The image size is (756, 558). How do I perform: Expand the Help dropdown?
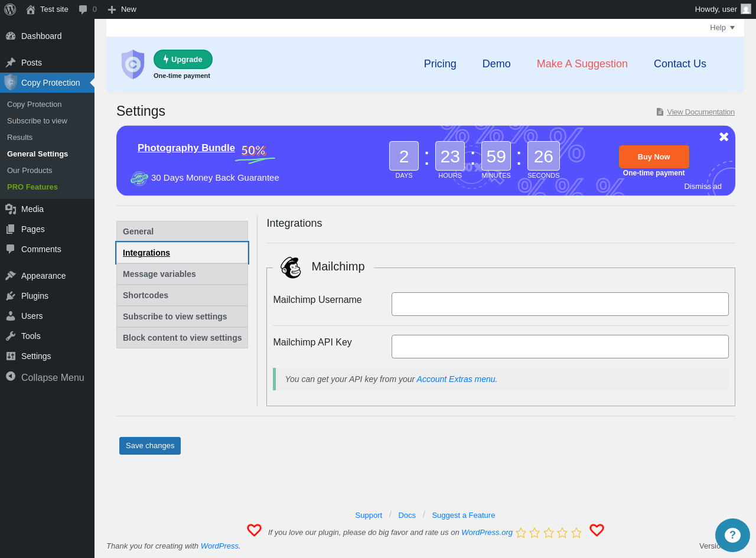point(722,28)
